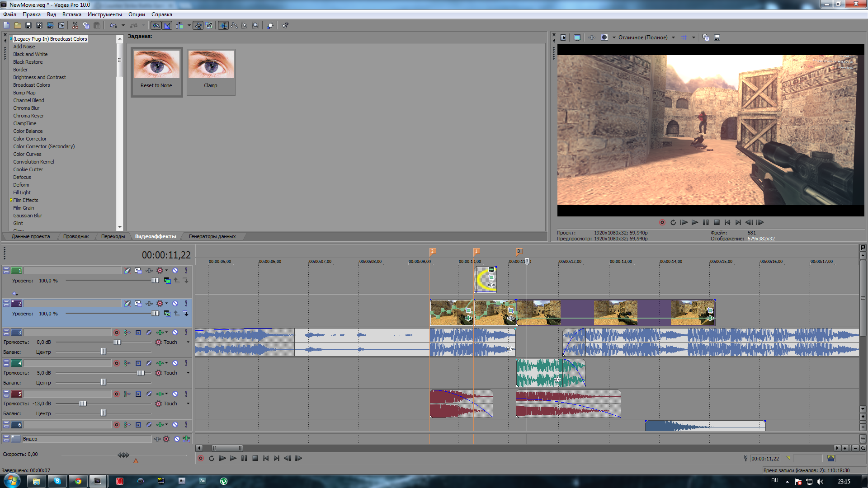
Task: Toggle Automatic Crossfades in the toolbar
Action: pyautogui.click(x=167, y=26)
